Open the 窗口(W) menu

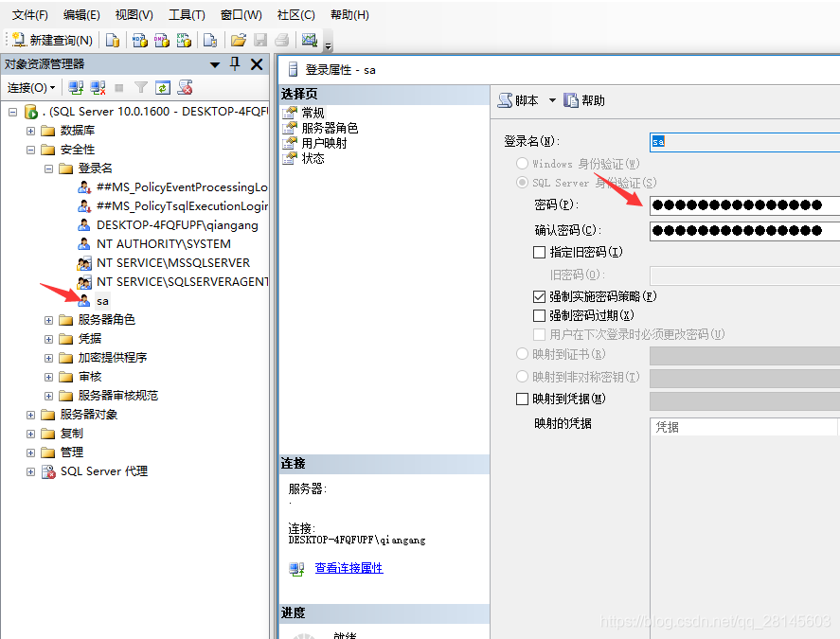point(241,15)
